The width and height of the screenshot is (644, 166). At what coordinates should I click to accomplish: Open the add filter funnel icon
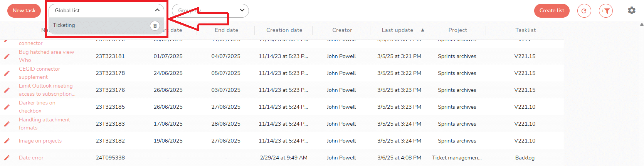(606, 11)
